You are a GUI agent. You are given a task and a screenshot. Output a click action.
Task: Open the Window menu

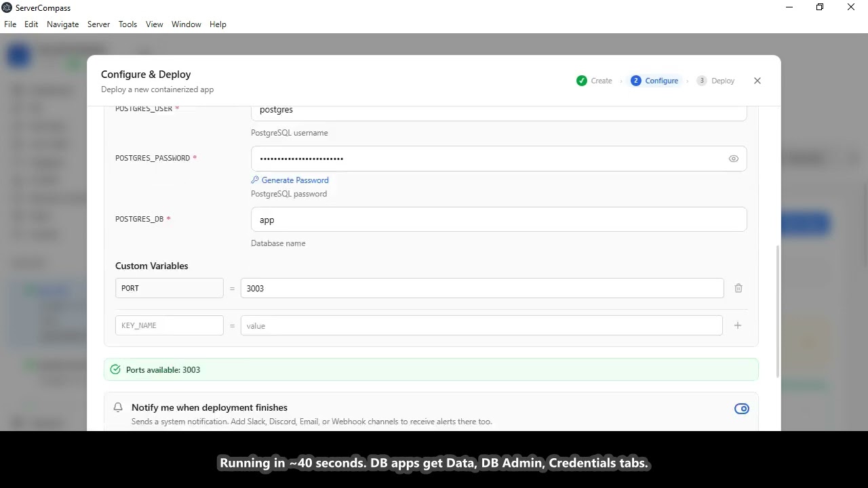186,24
